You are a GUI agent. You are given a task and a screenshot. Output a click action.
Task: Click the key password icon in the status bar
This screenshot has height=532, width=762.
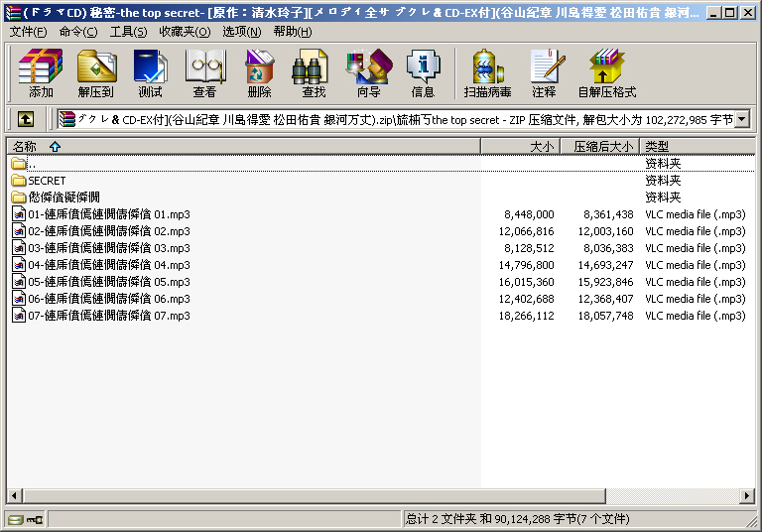(35, 520)
